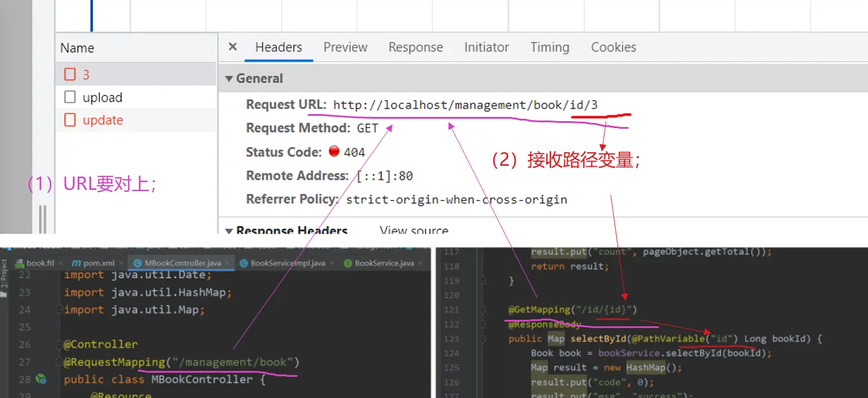
Task: Open the Cookies tab
Action: point(613,47)
